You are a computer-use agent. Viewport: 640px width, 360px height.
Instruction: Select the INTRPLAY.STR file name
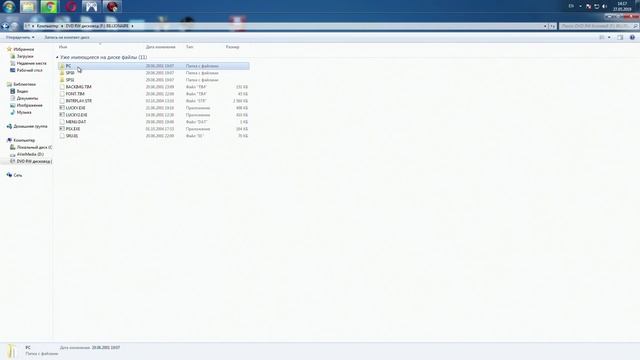point(79,101)
